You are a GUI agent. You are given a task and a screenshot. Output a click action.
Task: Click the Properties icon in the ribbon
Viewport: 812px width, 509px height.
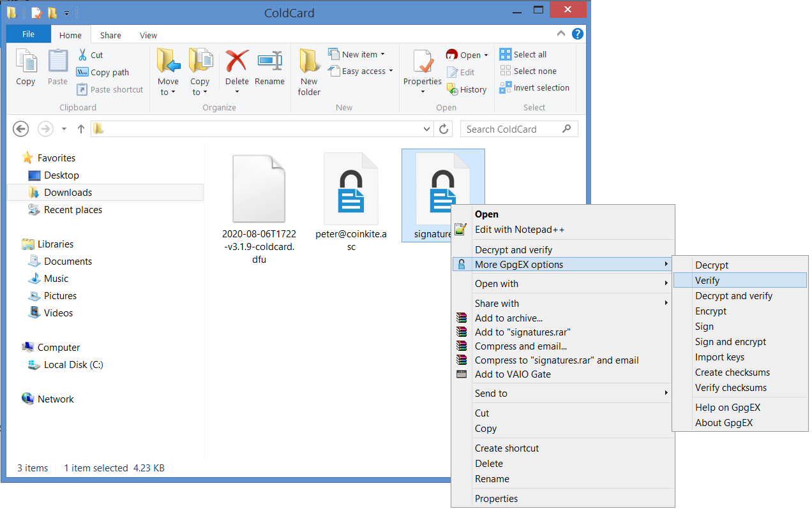(423, 62)
